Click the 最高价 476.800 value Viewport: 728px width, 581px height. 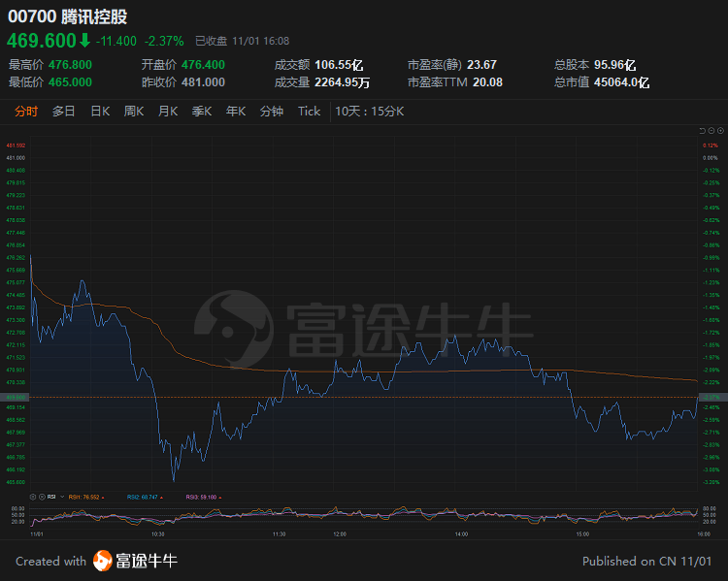coord(70,65)
